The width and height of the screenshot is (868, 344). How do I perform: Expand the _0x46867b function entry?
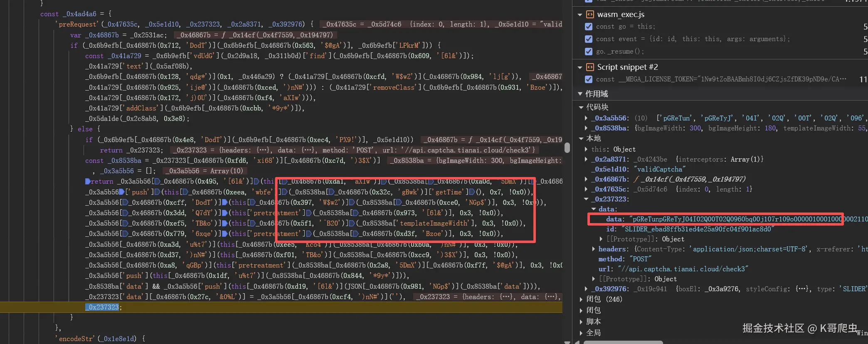click(586, 179)
